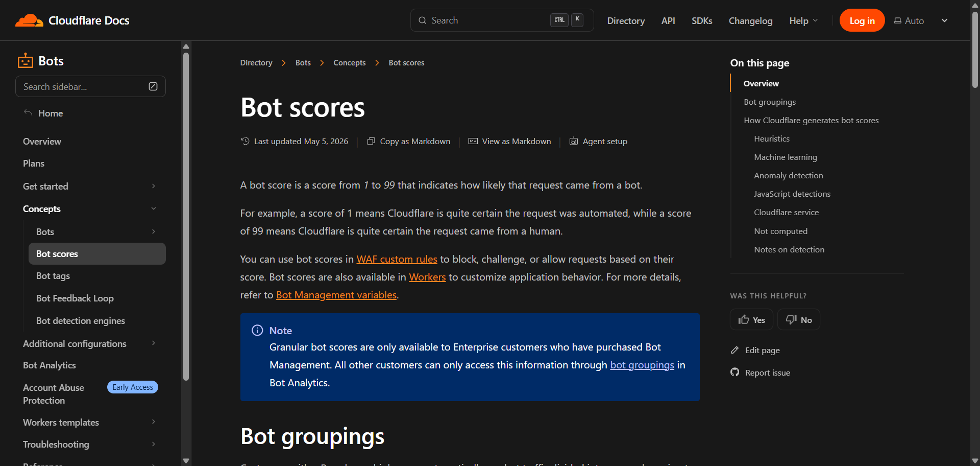This screenshot has height=466, width=980.
Task: Click the Home back arrow icon
Action: click(x=28, y=113)
